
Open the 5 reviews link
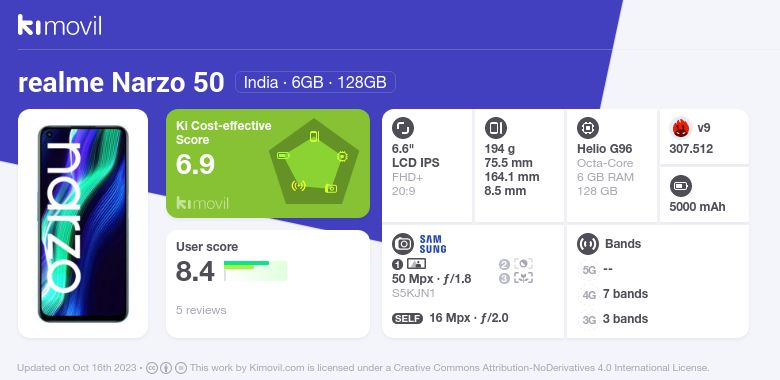point(201,310)
